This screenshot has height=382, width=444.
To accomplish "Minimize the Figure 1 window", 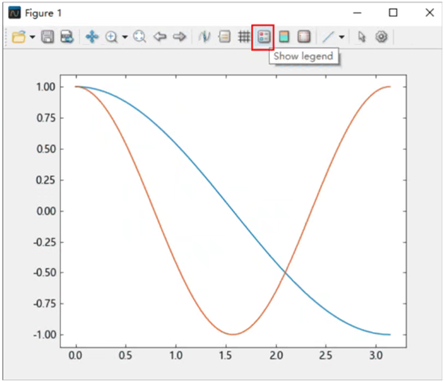I will (x=357, y=13).
